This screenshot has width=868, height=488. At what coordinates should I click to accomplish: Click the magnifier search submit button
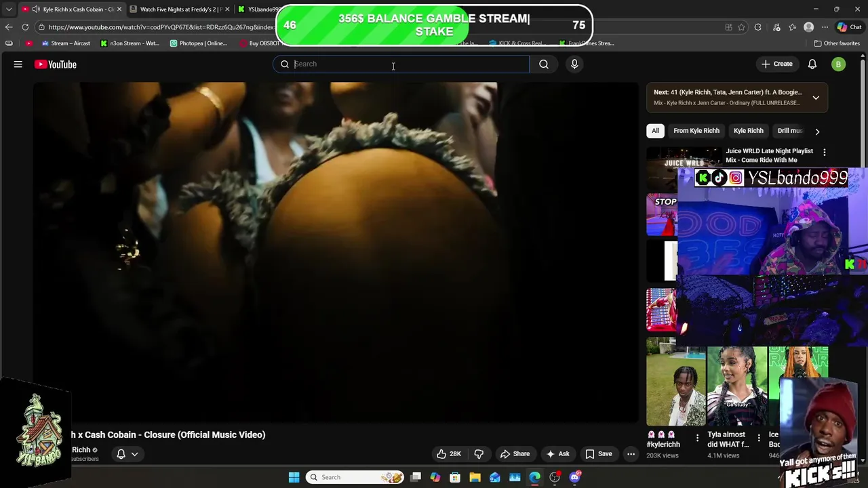click(544, 64)
